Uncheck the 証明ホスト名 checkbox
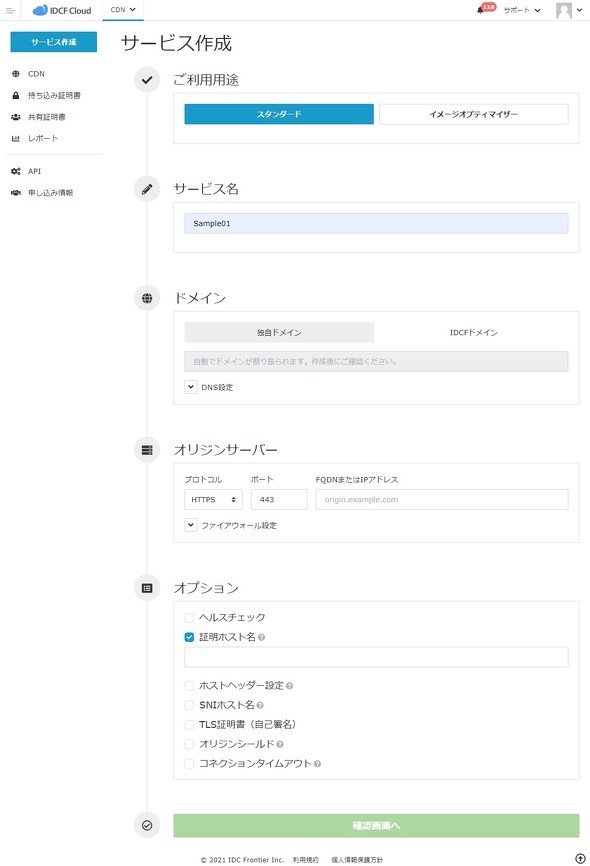The image size is (590, 866). 189,637
